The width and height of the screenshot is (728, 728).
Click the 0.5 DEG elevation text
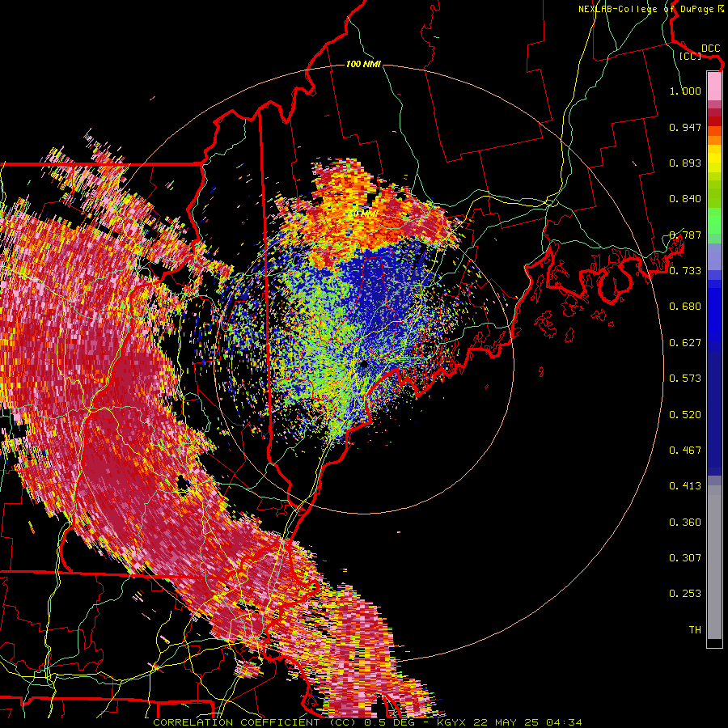(389, 722)
